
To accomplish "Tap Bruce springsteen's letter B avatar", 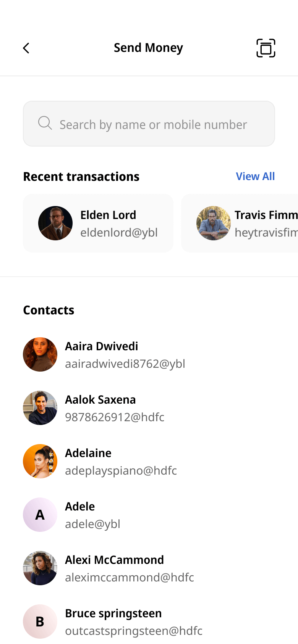I will click(x=40, y=621).
